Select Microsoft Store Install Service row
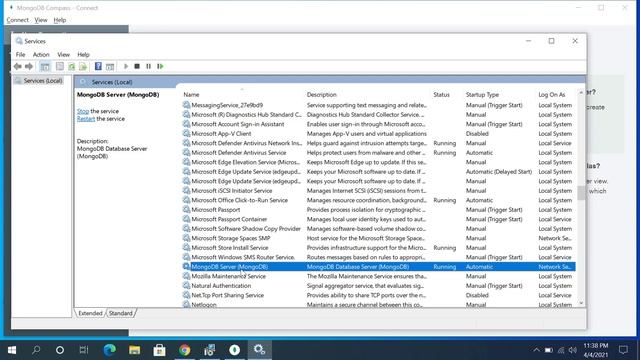Viewport: 640px width, 360px height. (379, 248)
